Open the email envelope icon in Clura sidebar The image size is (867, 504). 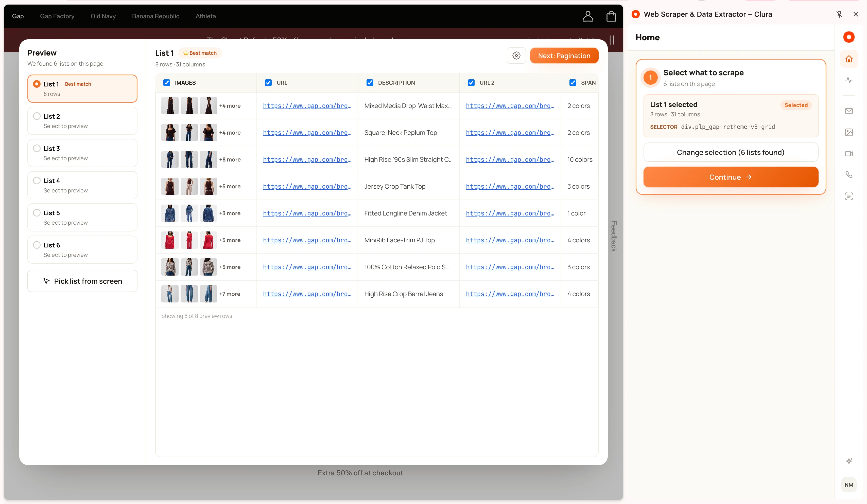point(849,111)
